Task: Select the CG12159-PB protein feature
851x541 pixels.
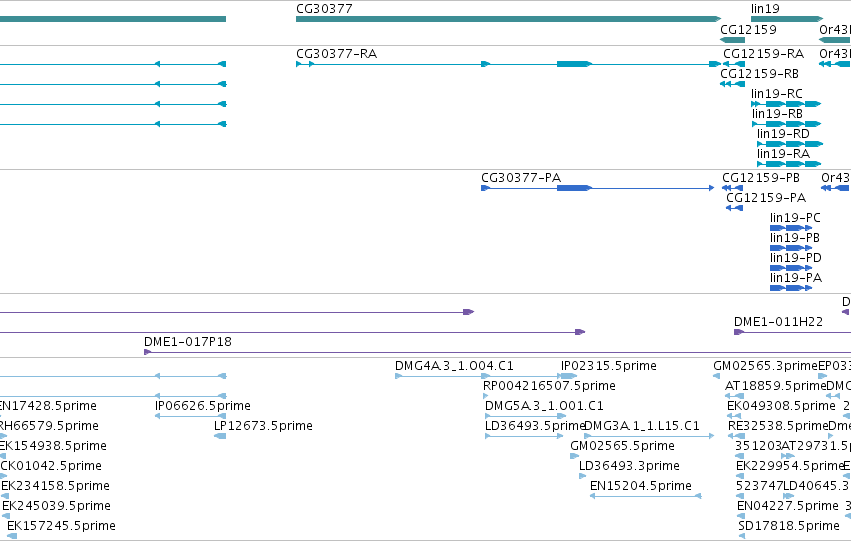Action: point(732,188)
